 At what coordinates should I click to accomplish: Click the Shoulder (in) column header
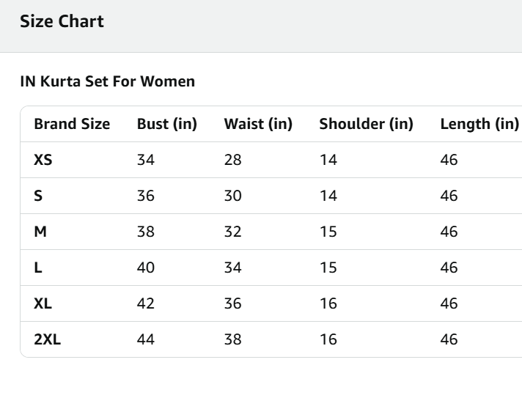tap(366, 124)
